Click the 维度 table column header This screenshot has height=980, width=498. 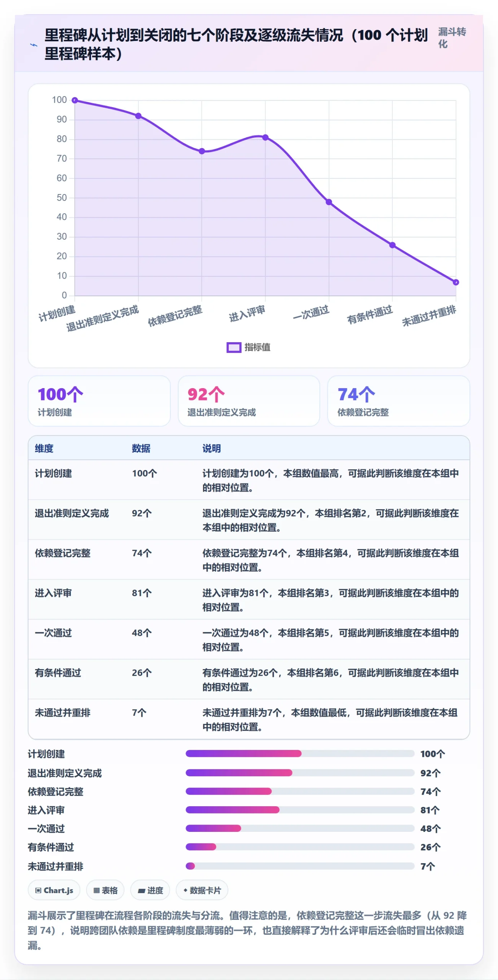pos(44,448)
